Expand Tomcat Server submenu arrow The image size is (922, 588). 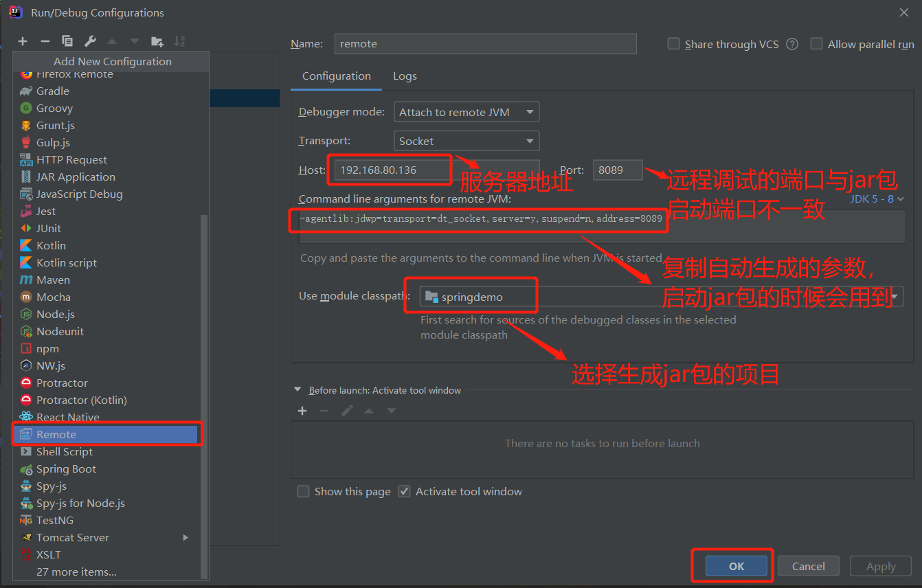click(x=185, y=537)
